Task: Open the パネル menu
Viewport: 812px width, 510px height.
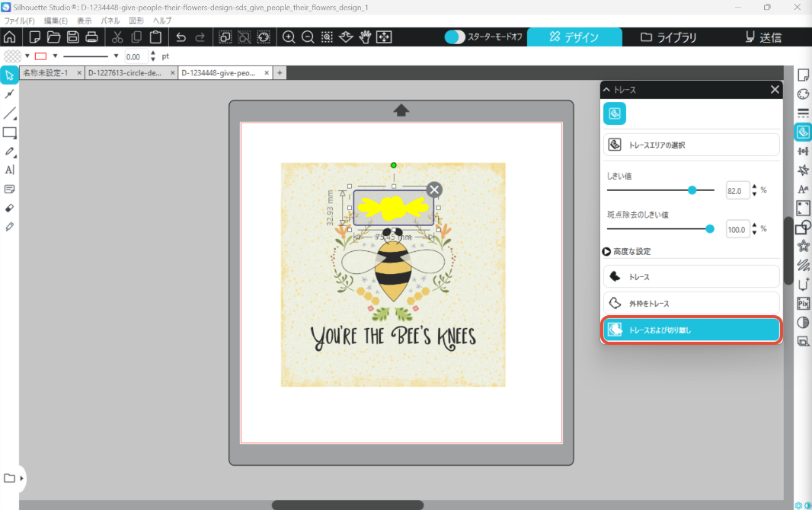Action: point(110,21)
